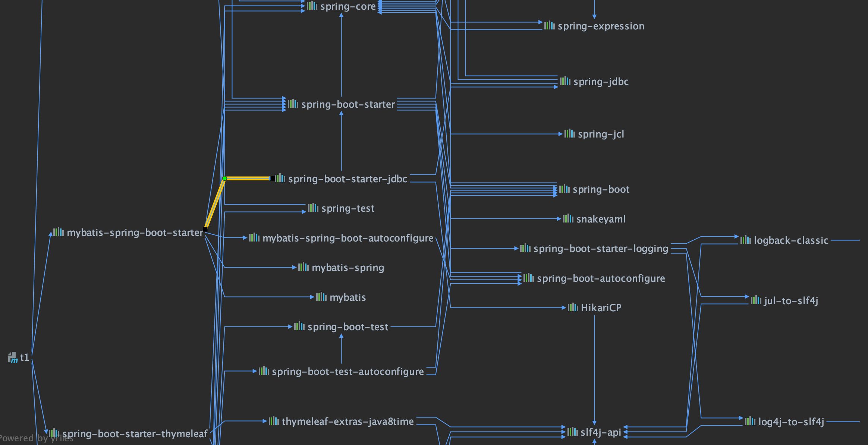868x445 pixels.
Task: Select the spring-boot-starter-jdbc node label
Action: pyautogui.click(x=347, y=179)
